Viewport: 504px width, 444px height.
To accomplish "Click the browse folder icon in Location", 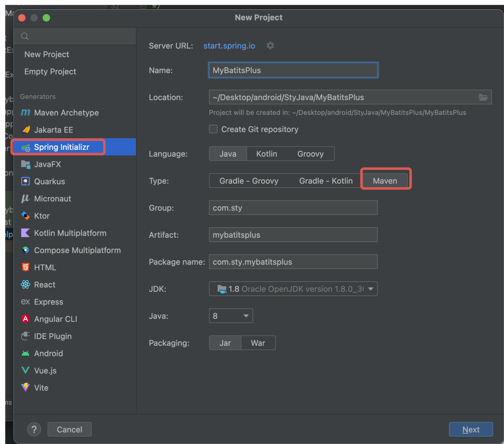I will coord(483,97).
